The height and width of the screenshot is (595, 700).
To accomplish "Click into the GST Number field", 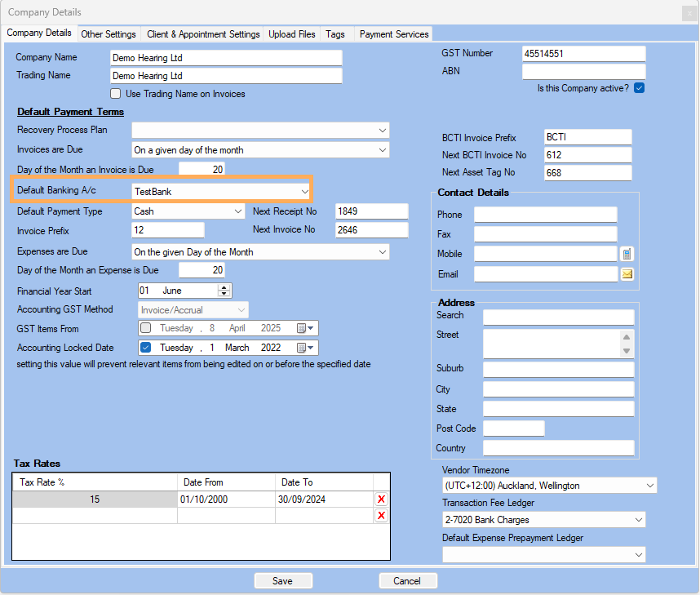I will 583,54.
